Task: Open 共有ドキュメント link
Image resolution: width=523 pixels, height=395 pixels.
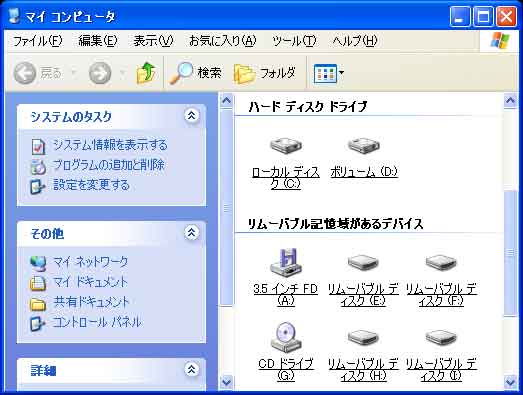Action: (91, 302)
